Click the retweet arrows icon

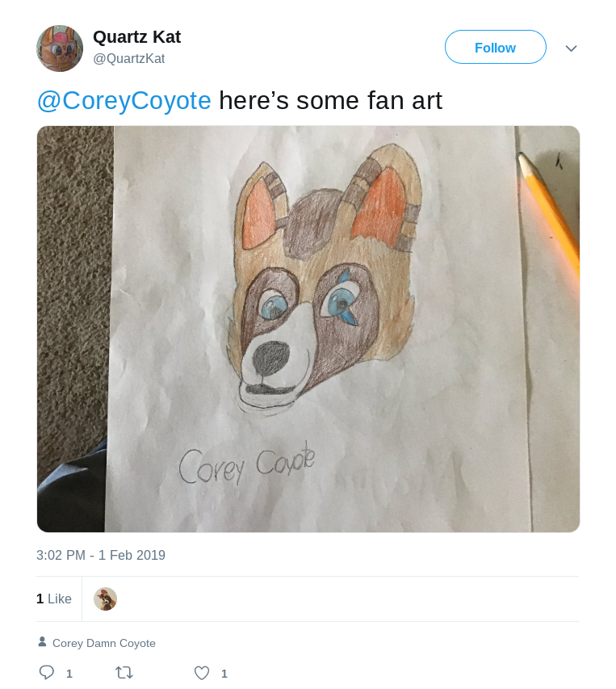tap(124, 673)
